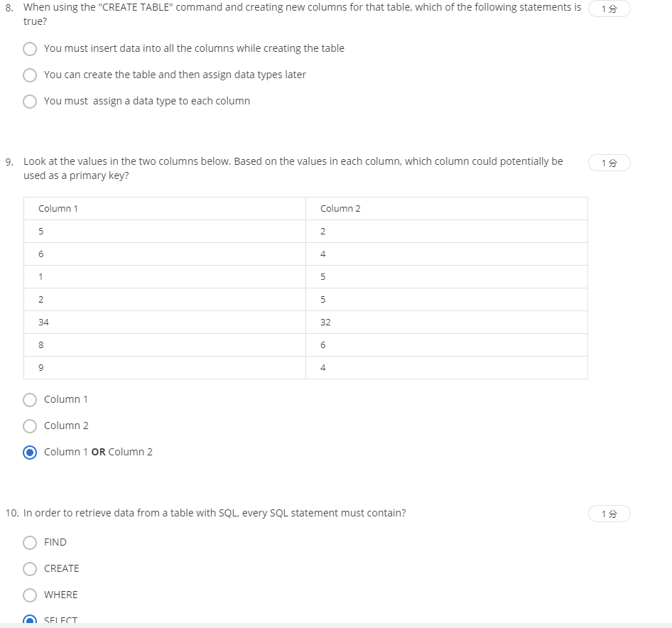Choose "You can create the table and then assign data types later"

(x=30, y=75)
